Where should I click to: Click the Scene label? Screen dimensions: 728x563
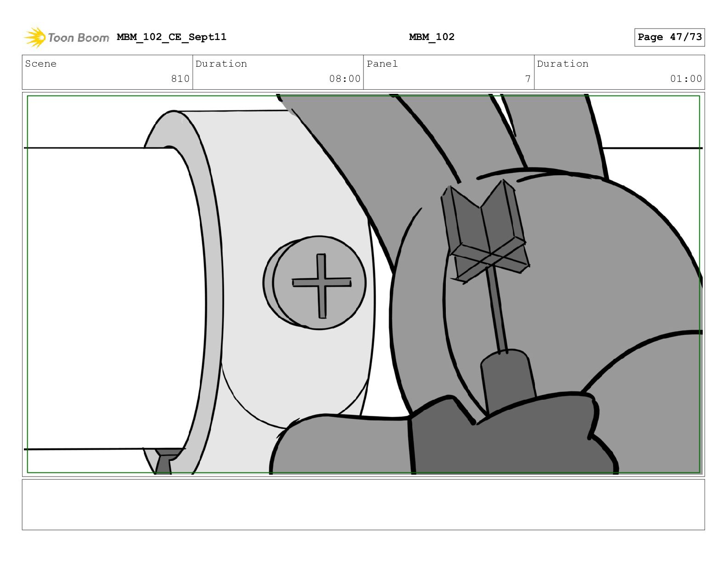pos(41,63)
